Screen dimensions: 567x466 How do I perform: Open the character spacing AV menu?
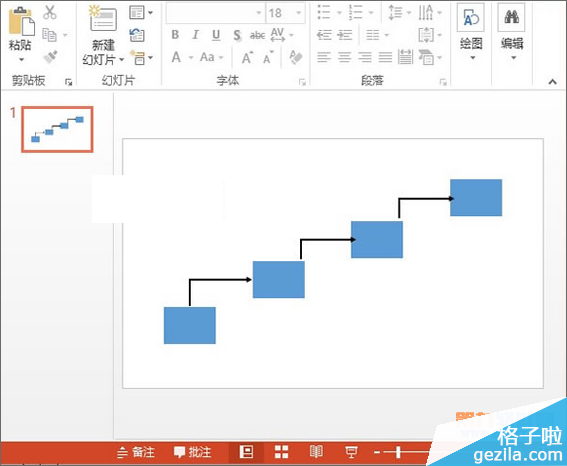281,35
